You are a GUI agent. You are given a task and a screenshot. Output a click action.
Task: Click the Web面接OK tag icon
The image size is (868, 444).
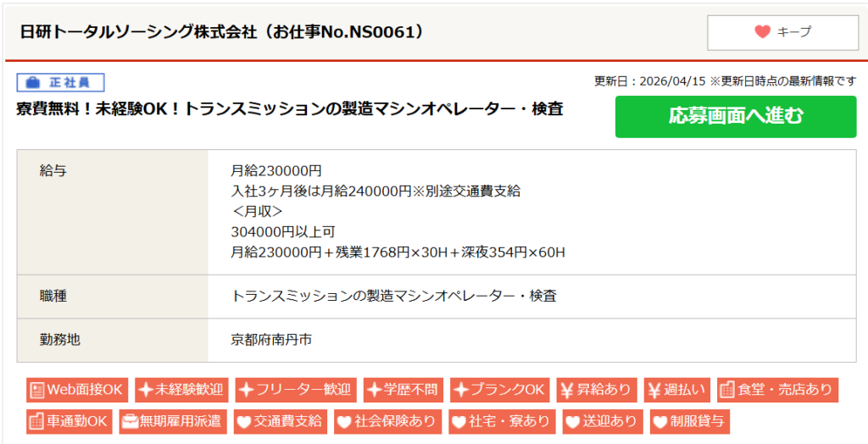coord(36,390)
